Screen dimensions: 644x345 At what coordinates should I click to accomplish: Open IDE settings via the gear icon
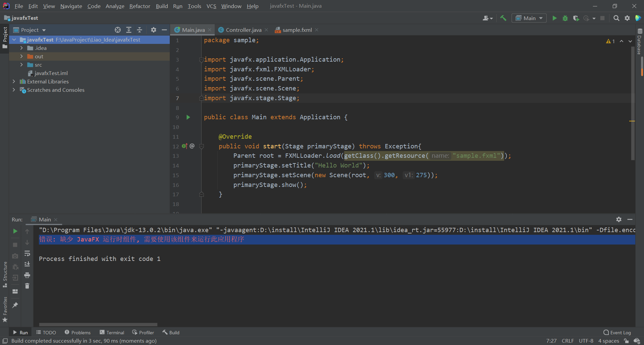(x=628, y=18)
